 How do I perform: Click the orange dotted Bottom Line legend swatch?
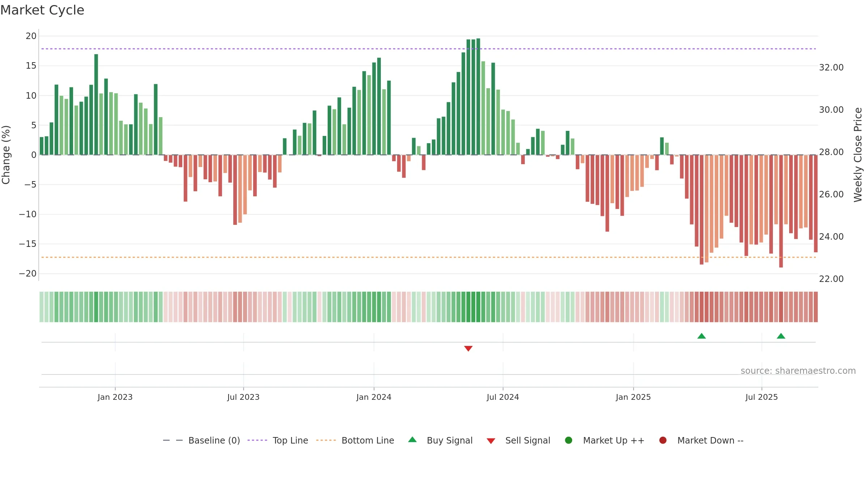(x=326, y=440)
